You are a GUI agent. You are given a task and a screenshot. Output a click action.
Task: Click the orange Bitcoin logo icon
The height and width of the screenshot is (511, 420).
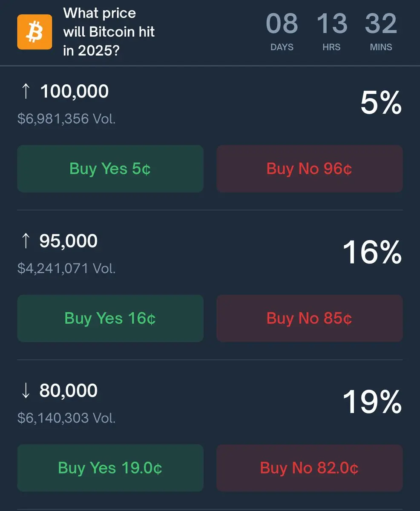pyautogui.click(x=35, y=32)
